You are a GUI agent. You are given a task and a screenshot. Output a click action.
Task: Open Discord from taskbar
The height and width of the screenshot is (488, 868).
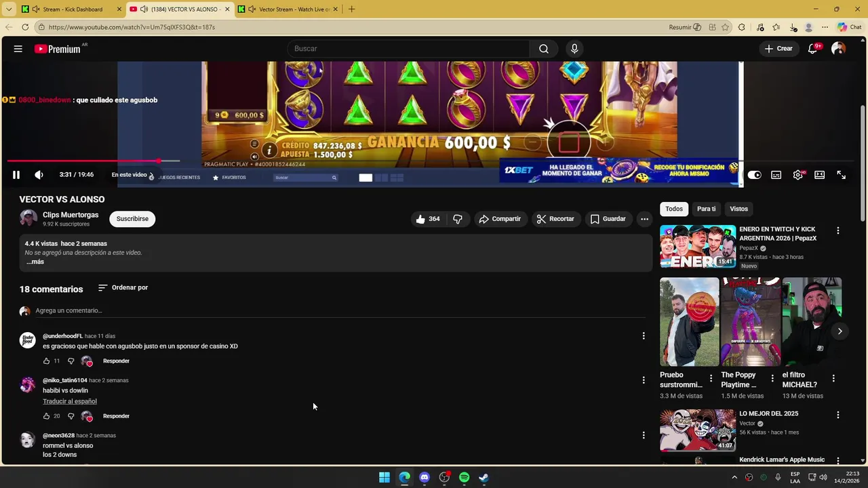click(x=425, y=477)
